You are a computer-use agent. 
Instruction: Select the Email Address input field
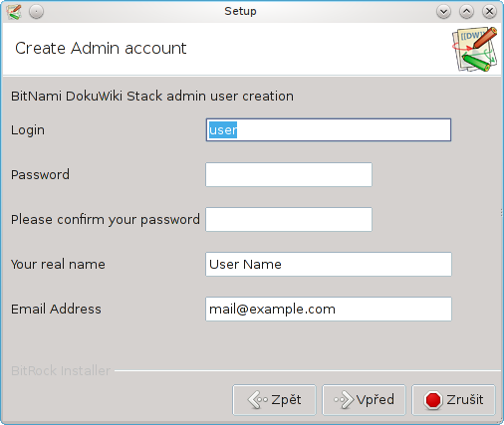tap(329, 309)
